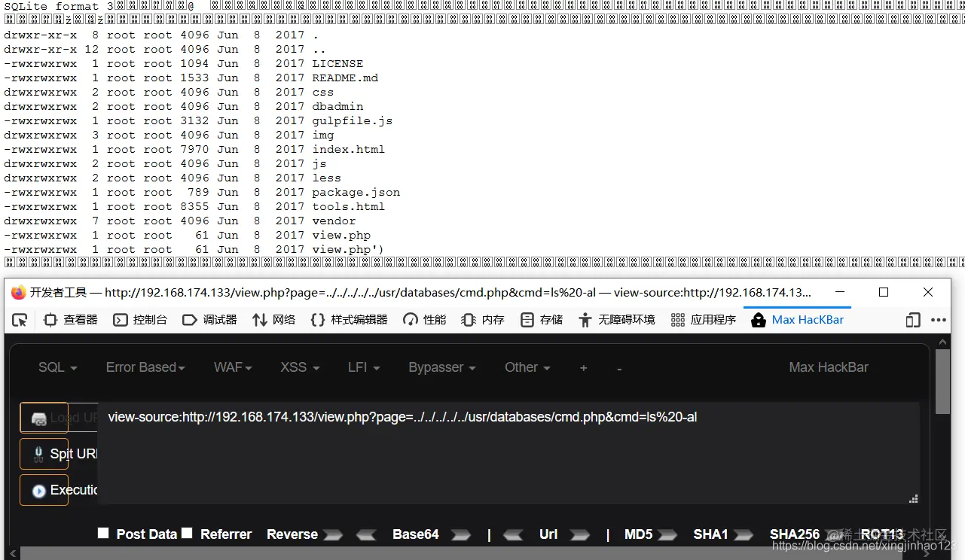Click the ROT13 button
965x560 pixels.
pos(881,534)
